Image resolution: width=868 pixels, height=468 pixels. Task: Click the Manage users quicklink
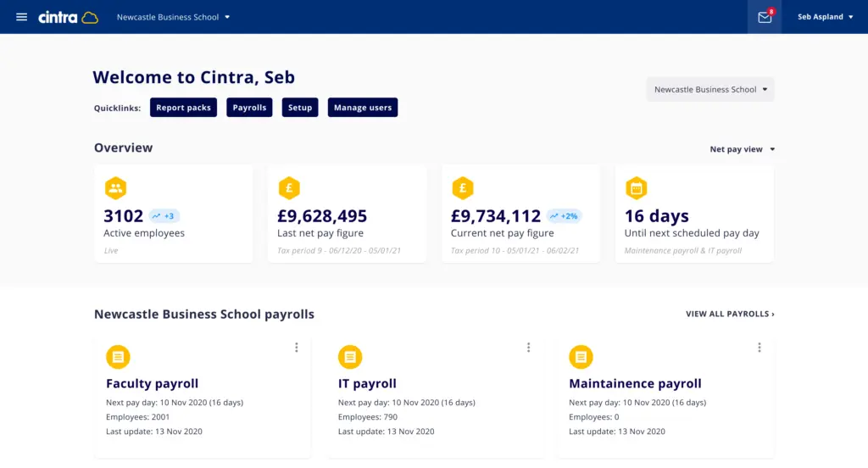click(x=362, y=108)
